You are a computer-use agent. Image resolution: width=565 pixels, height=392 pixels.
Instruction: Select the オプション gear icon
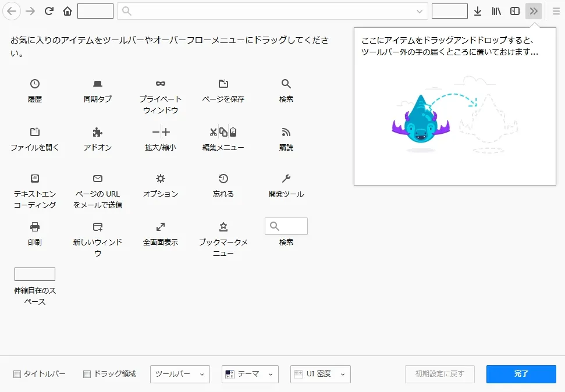pos(161,179)
